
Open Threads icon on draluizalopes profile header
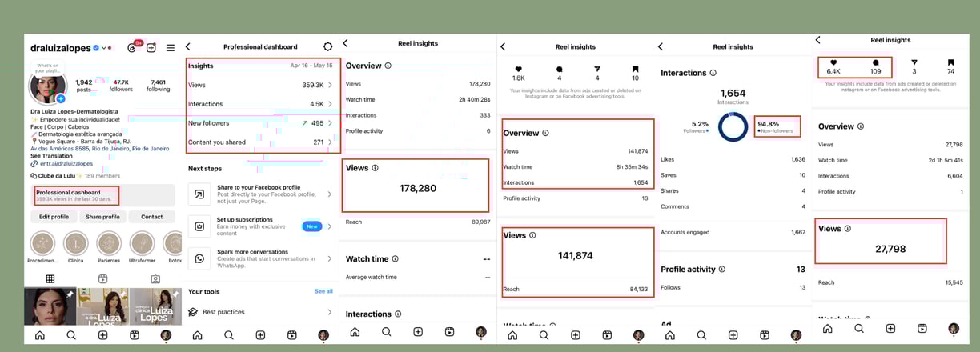pyautogui.click(x=132, y=48)
